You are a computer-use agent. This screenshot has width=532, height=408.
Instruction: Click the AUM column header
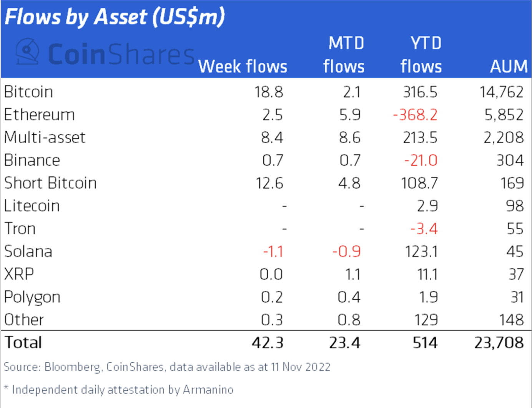point(509,66)
